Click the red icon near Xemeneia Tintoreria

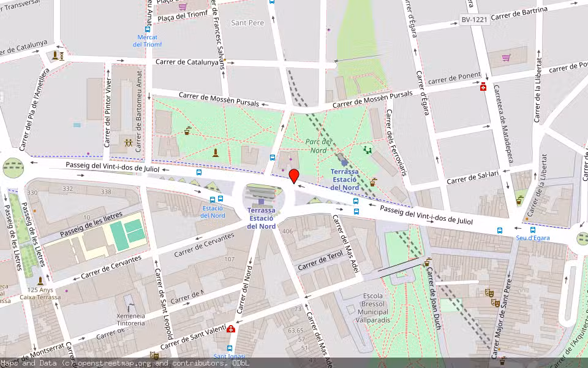pos(230,329)
